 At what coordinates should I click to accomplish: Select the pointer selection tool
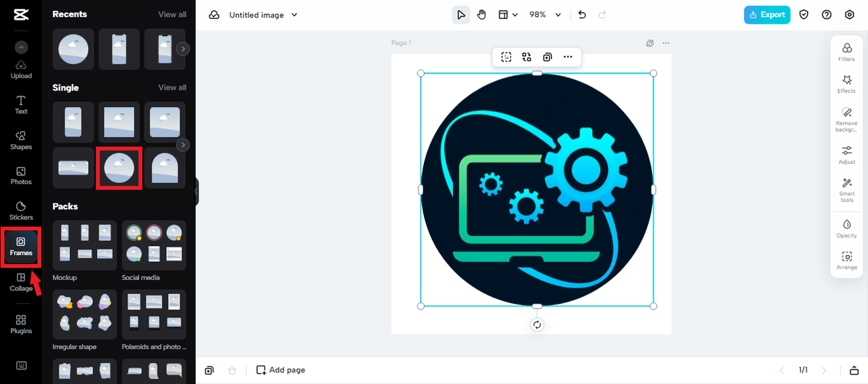tap(461, 15)
